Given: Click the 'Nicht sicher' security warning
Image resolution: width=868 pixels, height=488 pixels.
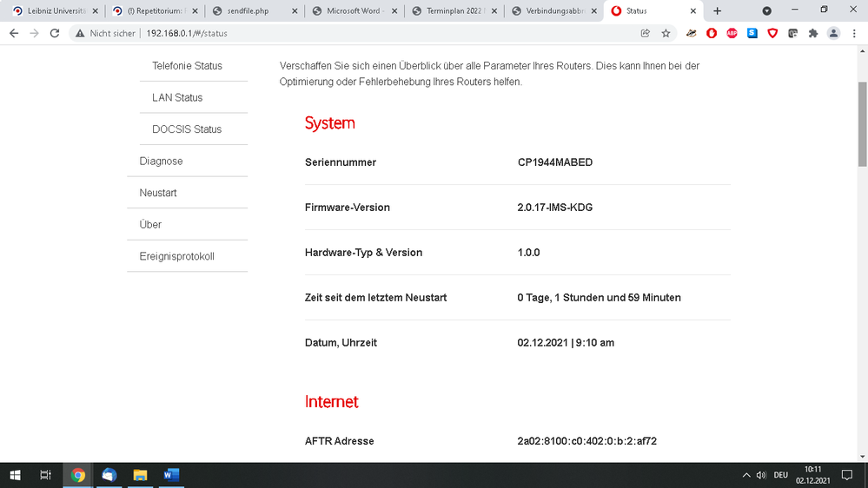Looking at the screenshot, I should [x=105, y=33].
